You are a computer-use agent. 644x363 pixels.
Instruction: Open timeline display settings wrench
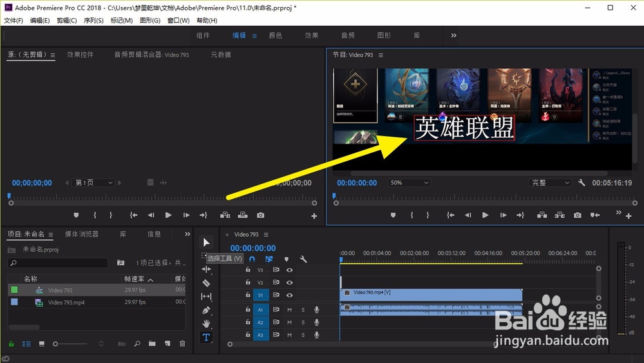303,259
